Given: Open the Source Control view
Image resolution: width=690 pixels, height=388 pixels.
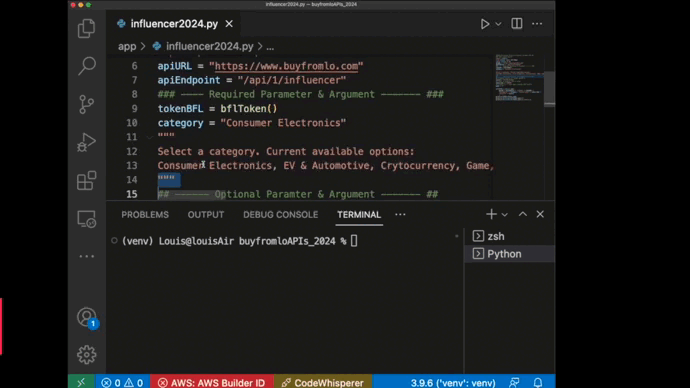Looking at the screenshot, I should click(x=87, y=104).
